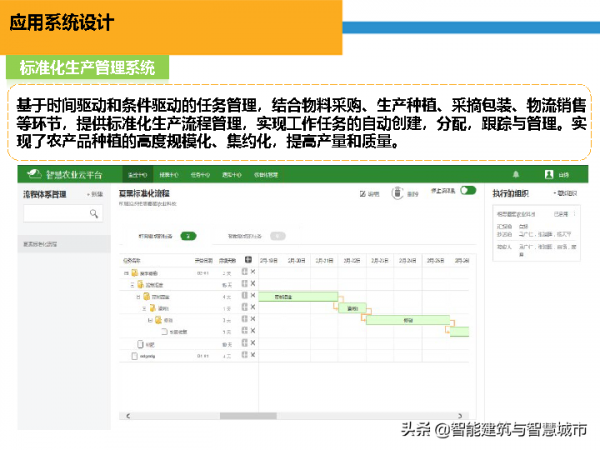600x450 pixels.
Task: Click the dark plus icon in the task table header
Action: 248,259
